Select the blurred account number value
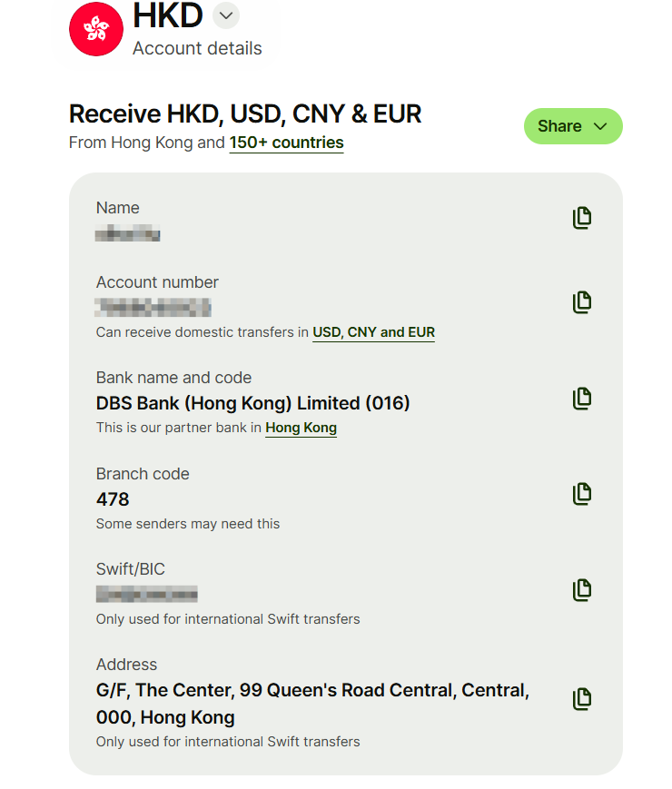The image size is (672, 789). click(x=153, y=307)
